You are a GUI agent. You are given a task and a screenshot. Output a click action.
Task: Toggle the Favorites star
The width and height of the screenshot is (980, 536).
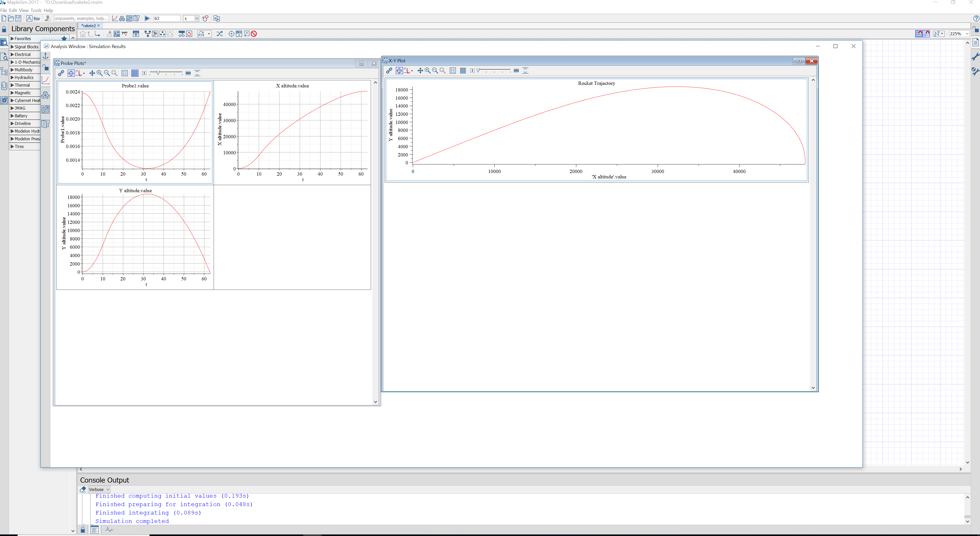pos(64,38)
